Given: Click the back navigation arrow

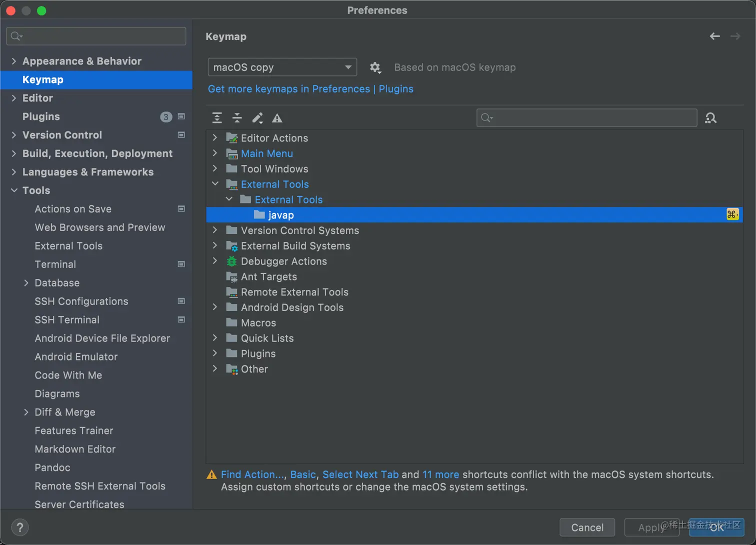Looking at the screenshot, I should pos(714,36).
